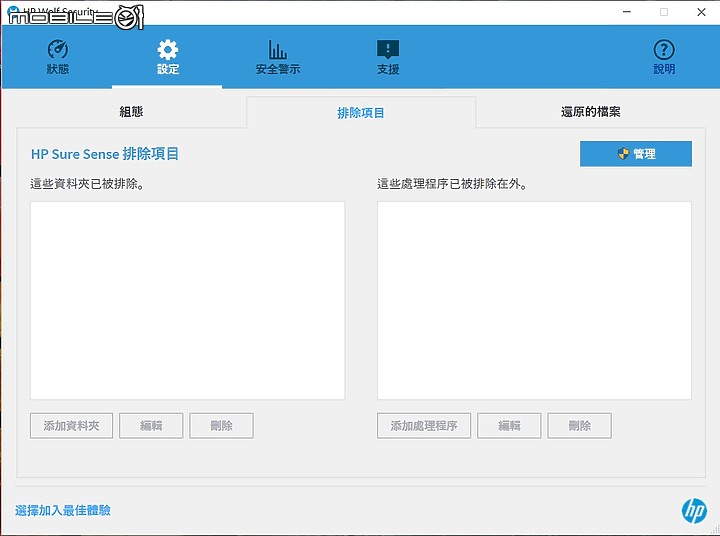Minimize the HP Wolf Security window
The image size is (720, 536).
click(x=627, y=12)
